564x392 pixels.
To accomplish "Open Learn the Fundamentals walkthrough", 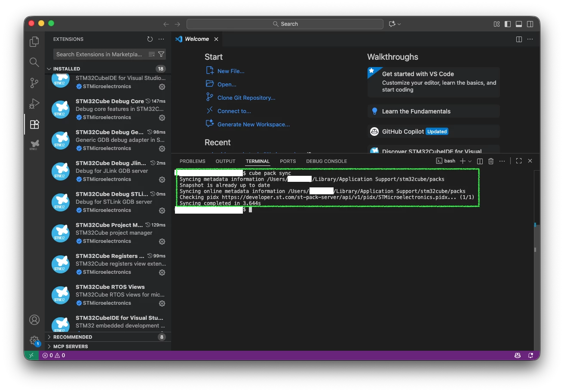I will coord(433,111).
